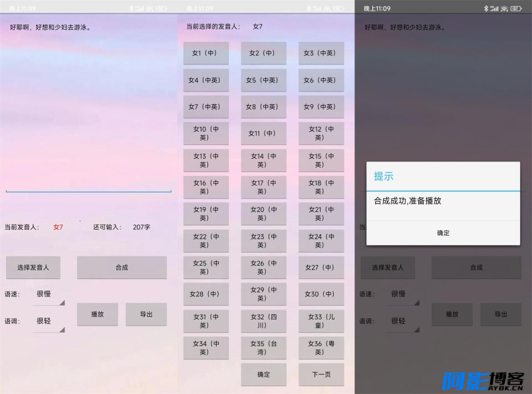The height and width of the screenshot is (394, 532).
Task: Tap voice 女31（中英）
Action: (206, 321)
